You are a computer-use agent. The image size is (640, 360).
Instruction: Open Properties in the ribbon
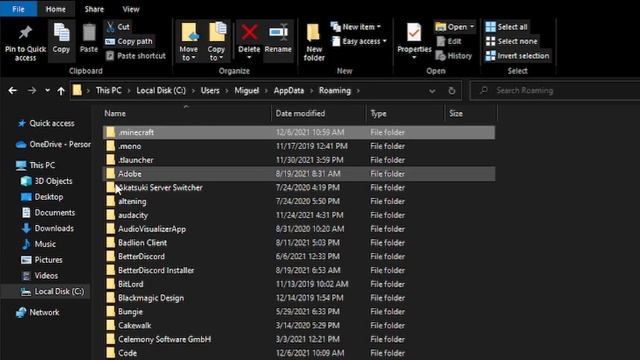click(414, 42)
